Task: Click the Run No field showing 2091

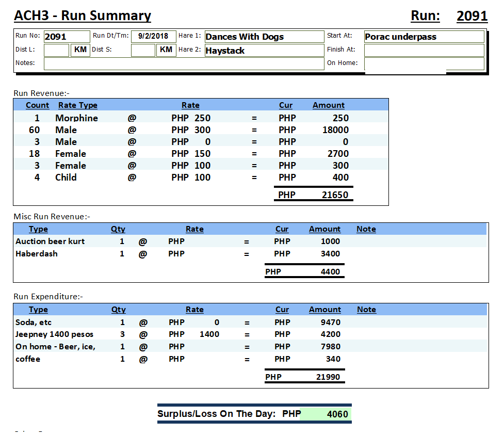Action: pos(66,37)
